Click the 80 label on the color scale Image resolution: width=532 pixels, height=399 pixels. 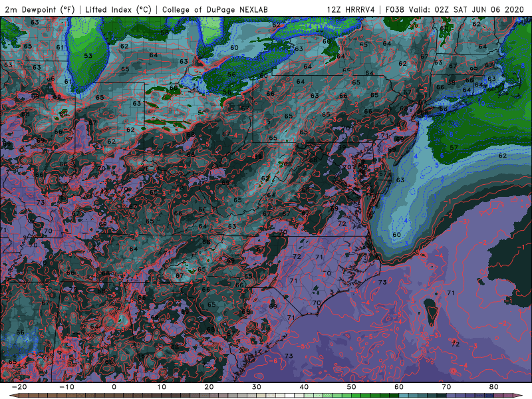[x=494, y=387]
